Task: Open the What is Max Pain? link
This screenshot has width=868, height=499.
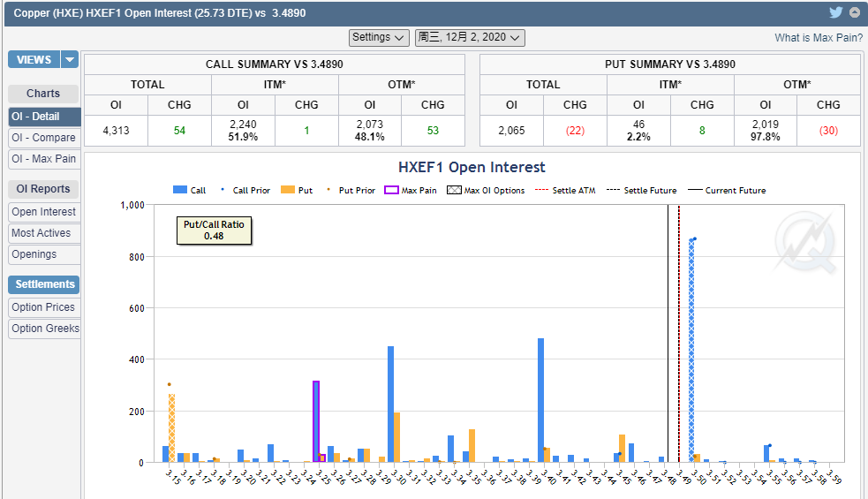Action: [819, 38]
